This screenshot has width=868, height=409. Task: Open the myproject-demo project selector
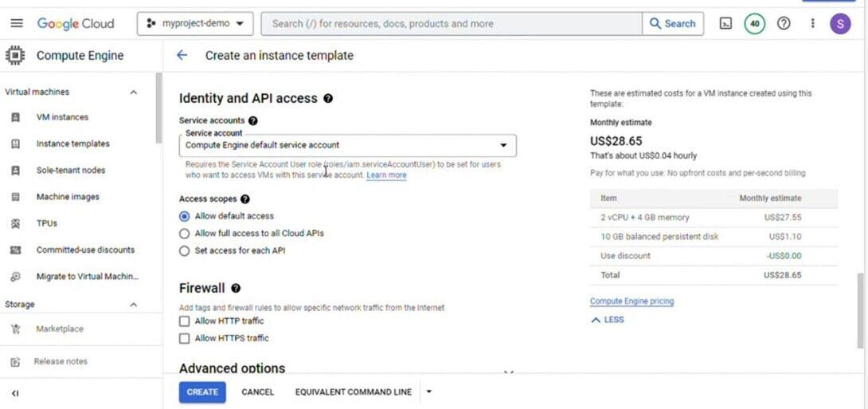tap(196, 23)
